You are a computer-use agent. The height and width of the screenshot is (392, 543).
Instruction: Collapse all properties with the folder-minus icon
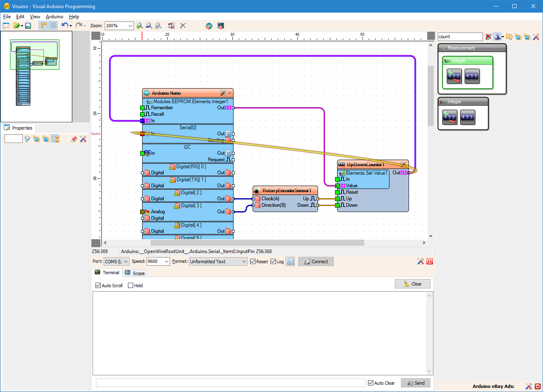click(x=46, y=139)
